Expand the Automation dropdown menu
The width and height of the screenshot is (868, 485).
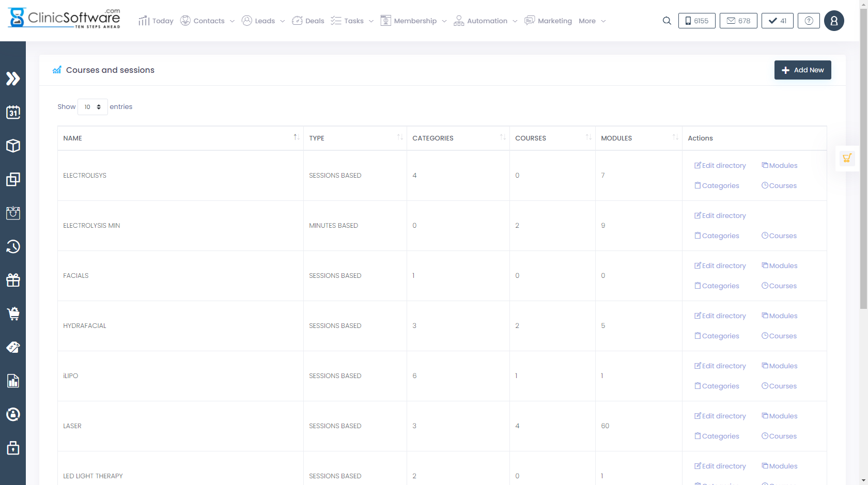[486, 21]
